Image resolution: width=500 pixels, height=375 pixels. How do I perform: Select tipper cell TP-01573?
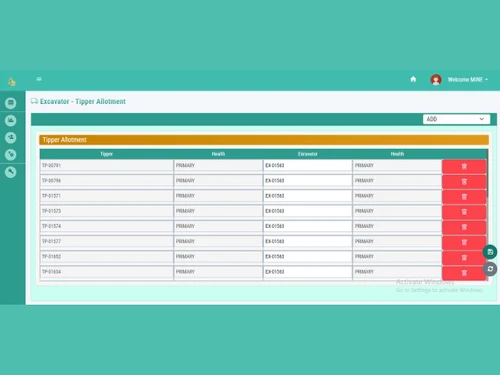pyautogui.click(x=107, y=211)
